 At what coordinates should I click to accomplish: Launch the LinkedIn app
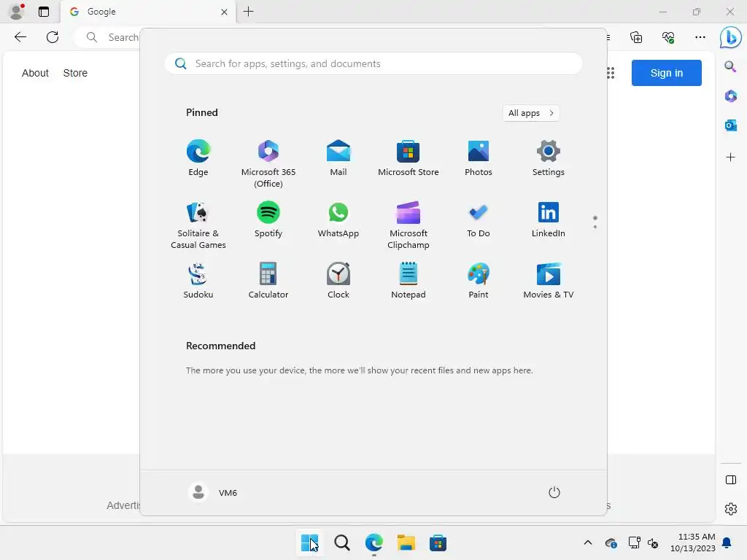pyautogui.click(x=549, y=219)
